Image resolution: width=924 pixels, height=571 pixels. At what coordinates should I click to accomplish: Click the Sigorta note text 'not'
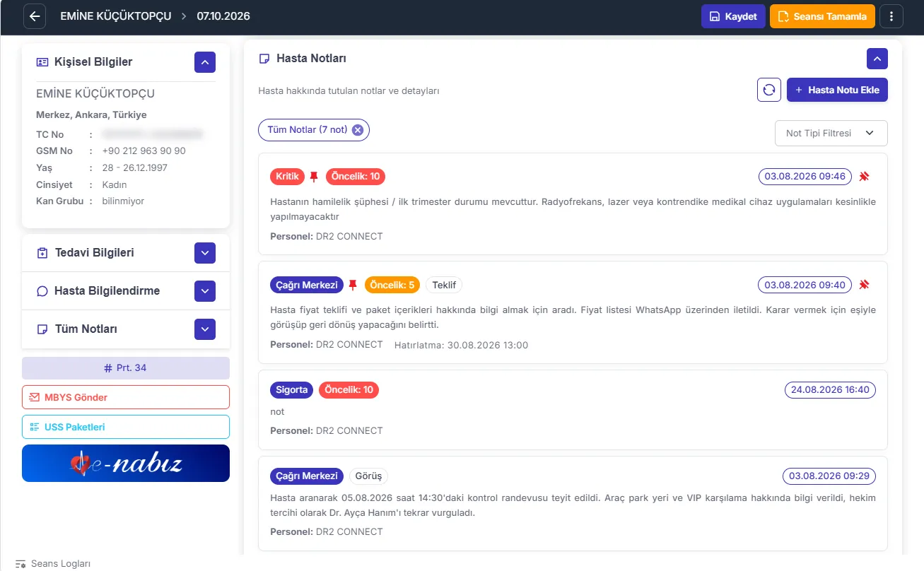pos(277,411)
